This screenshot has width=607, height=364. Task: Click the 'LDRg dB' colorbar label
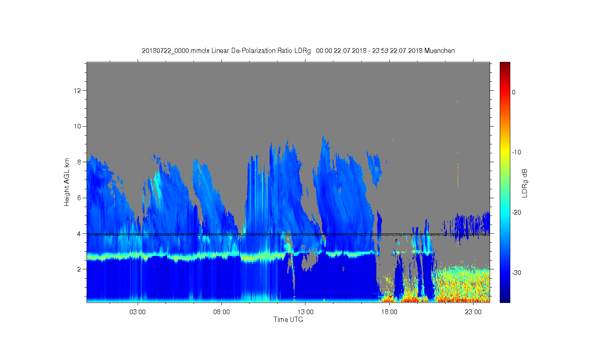click(525, 183)
